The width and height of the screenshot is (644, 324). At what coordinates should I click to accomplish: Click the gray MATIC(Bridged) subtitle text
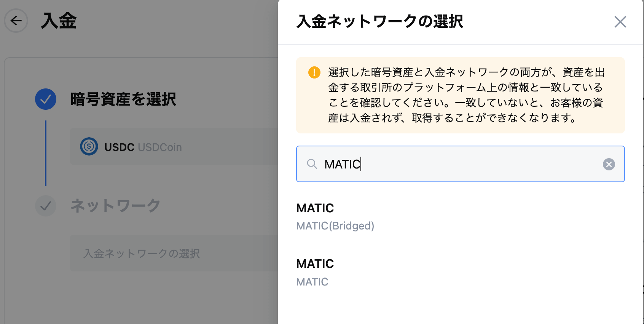point(335,226)
